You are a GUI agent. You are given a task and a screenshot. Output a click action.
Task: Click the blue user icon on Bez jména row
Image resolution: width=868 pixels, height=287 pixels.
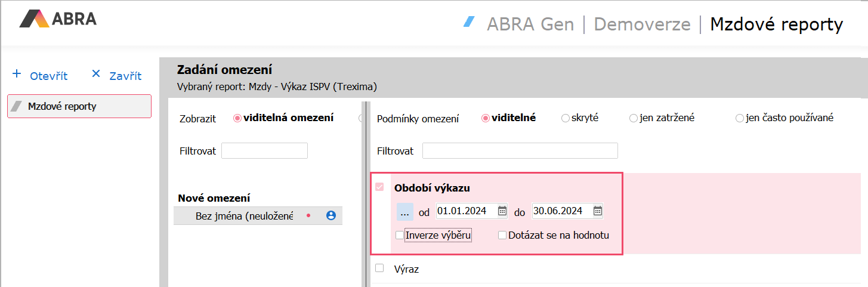pyautogui.click(x=331, y=216)
